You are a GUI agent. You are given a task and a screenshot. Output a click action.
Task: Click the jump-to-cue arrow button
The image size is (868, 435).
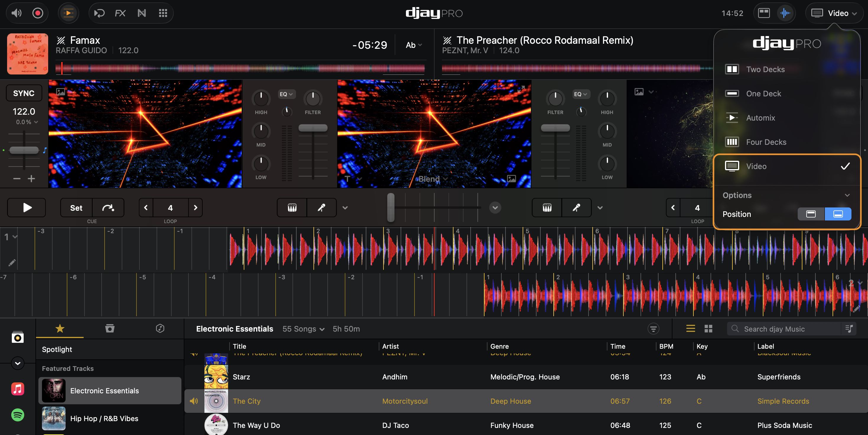coord(108,208)
